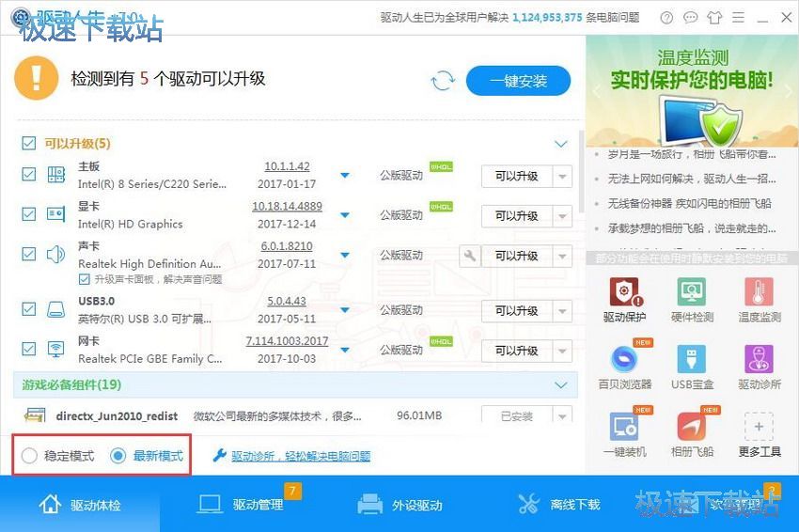Viewport: 799px width, 532px height.
Task: Open directx 已安装 action dropdown arrow
Action: coord(562,415)
